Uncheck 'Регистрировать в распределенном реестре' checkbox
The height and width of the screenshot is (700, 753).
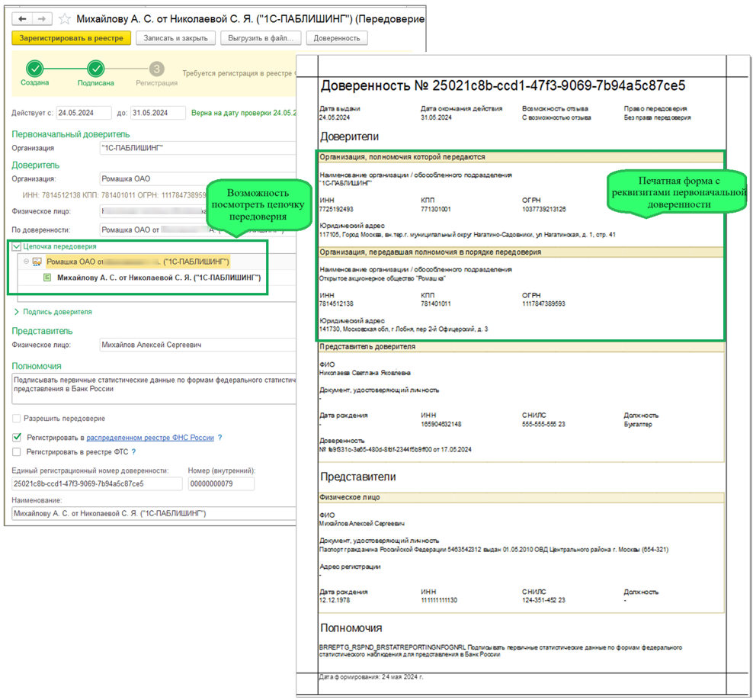click(x=17, y=438)
